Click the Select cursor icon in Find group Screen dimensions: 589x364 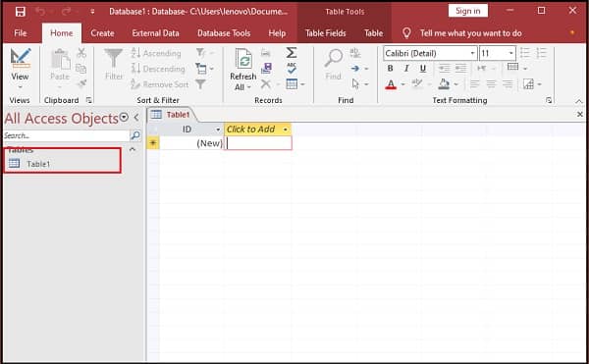[355, 83]
